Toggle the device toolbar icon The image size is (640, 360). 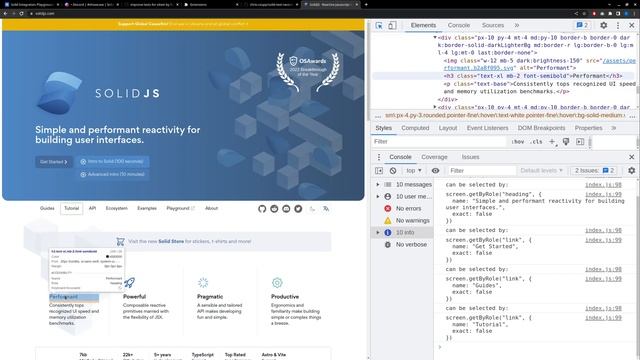tap(392, 25)
